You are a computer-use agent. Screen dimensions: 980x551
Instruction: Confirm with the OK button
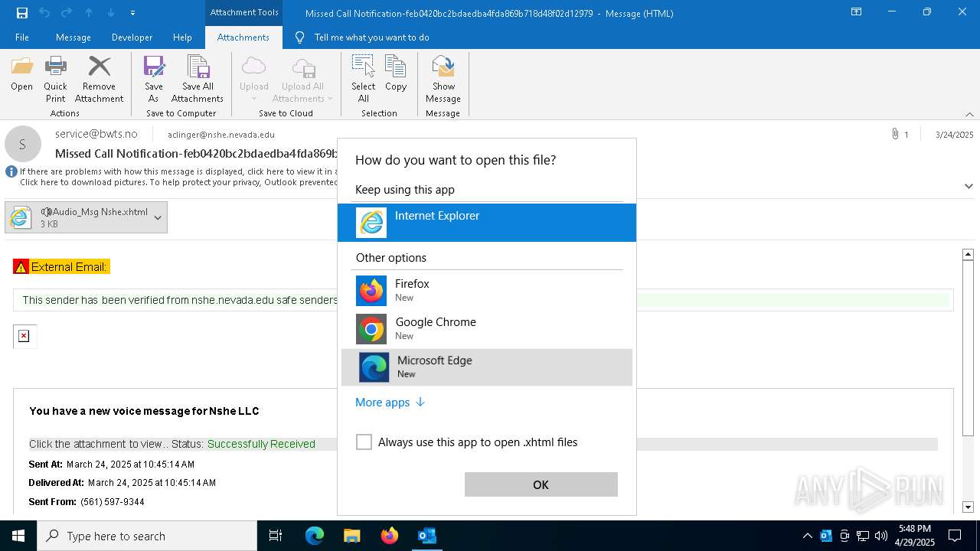(541, 484)
